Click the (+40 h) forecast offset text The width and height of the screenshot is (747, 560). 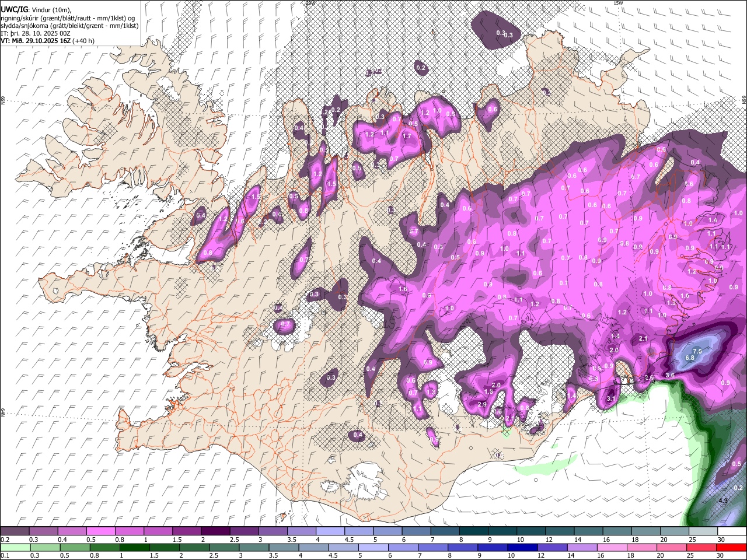[84, 41]
